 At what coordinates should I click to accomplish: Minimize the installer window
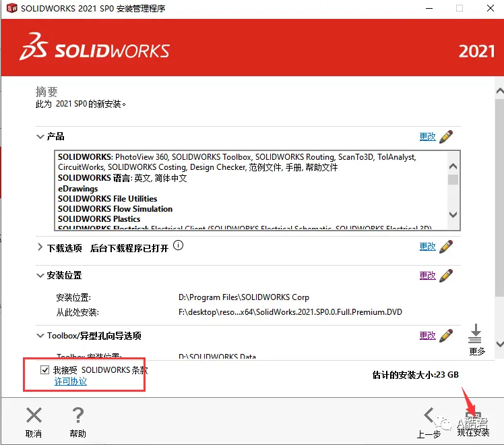429,8
